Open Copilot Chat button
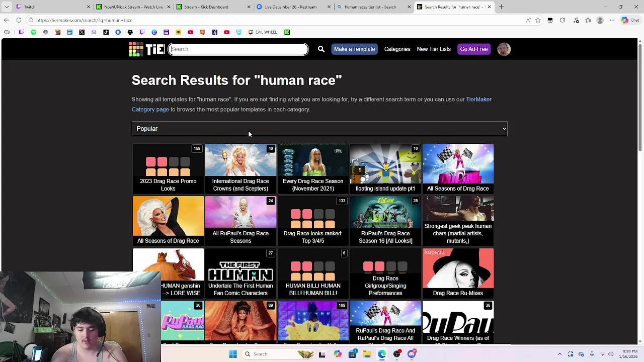The width and height of the screenshot is (644, 362). click(630, 20)
